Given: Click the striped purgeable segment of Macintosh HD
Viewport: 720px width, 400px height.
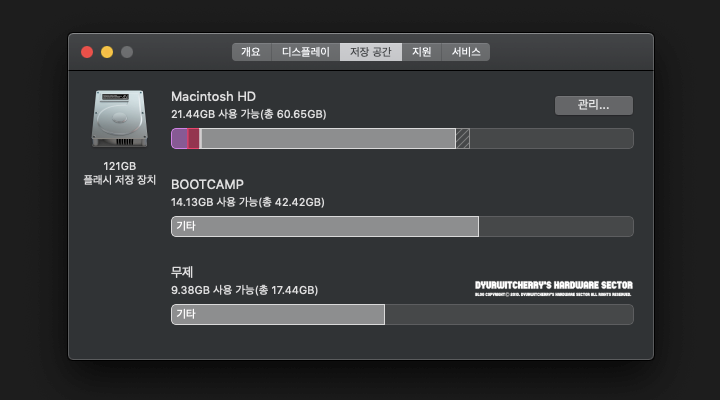Looking at the screenshot, I should tap(462, 139).
